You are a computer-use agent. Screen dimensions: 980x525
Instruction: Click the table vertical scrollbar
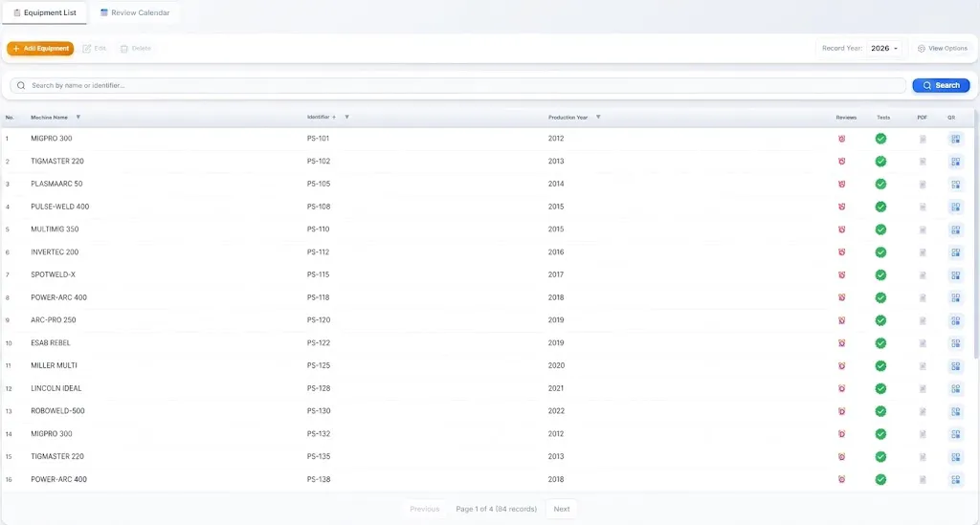[976, 234]
